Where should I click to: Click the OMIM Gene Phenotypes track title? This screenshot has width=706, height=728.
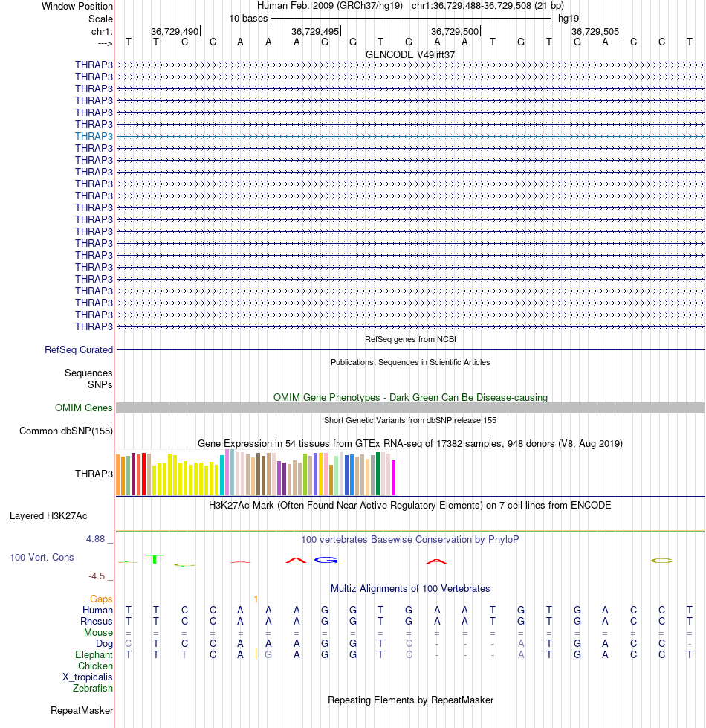tap(410, 397)
